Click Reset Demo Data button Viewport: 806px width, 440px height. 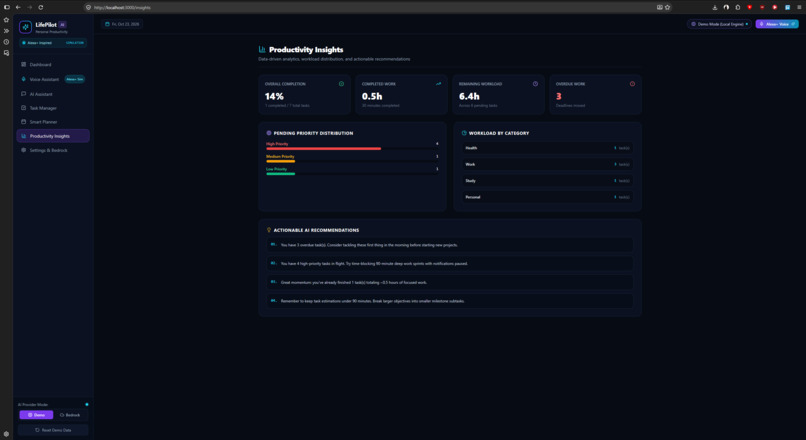[x=53, y=430]
